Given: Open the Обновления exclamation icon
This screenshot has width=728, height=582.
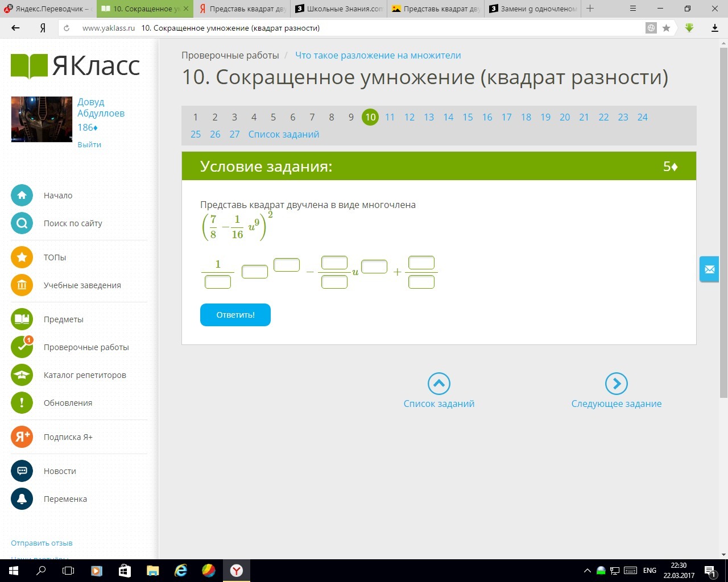Looking at the screenshot, I should [22, 403].
